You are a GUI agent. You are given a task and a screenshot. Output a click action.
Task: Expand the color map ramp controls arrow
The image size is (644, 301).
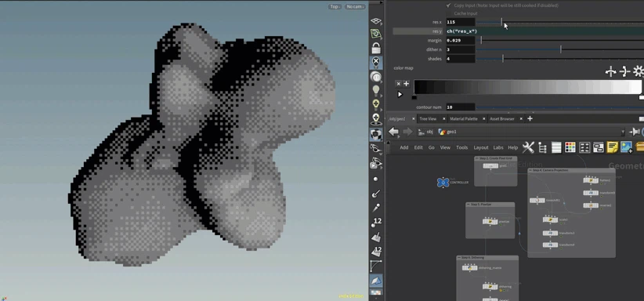point(400,94)
